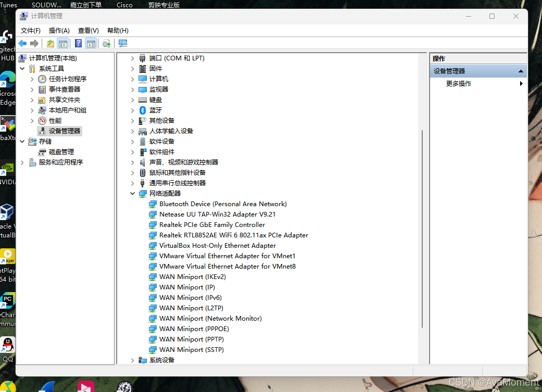Screen dimensions: 542x392
Task: Select 磁盘管理 in the left tree
Action: [x=61, y=152]
